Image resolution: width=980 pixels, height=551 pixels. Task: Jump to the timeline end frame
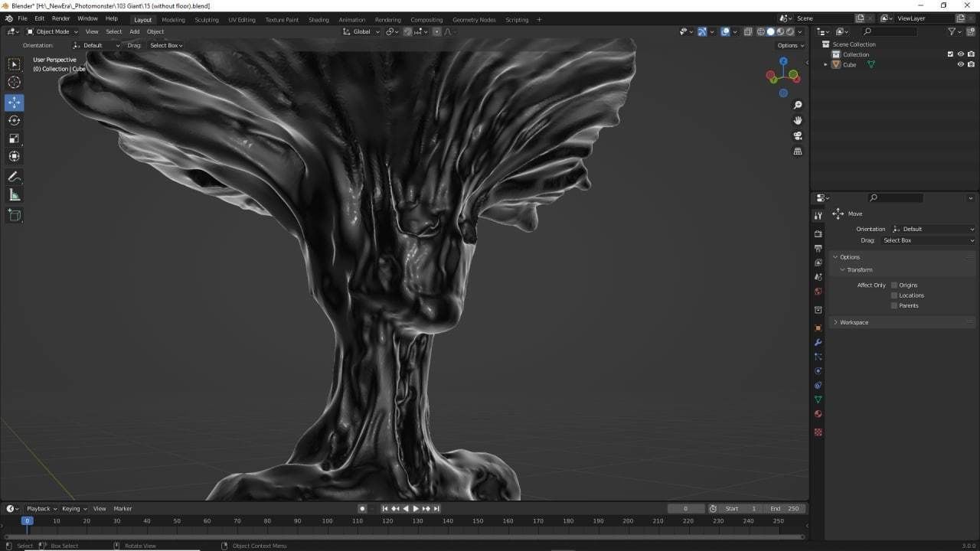coord(436,508)
